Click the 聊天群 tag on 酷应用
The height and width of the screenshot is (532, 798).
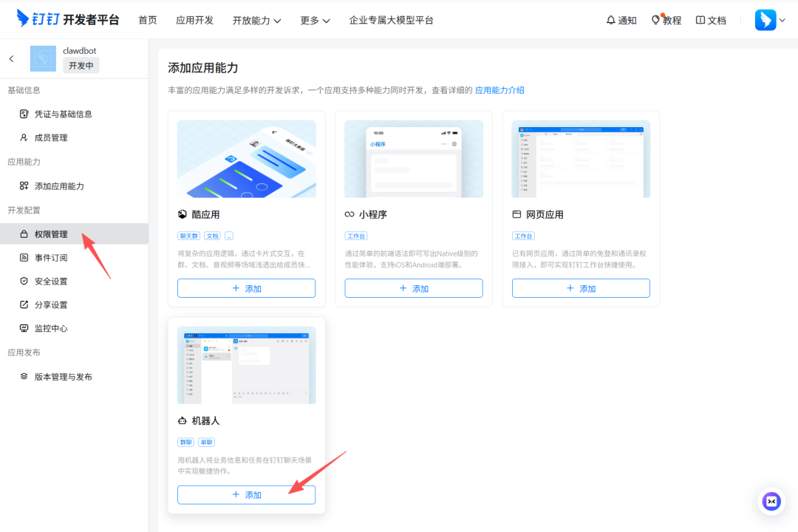(189, 236)
